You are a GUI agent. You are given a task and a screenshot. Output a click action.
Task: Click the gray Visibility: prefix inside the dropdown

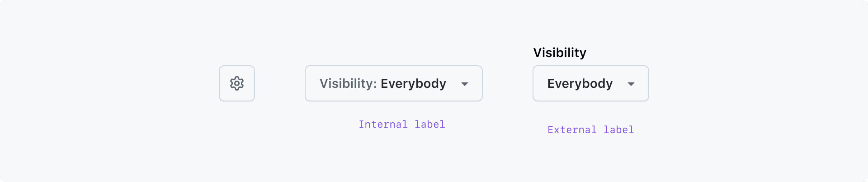(347, 84)
